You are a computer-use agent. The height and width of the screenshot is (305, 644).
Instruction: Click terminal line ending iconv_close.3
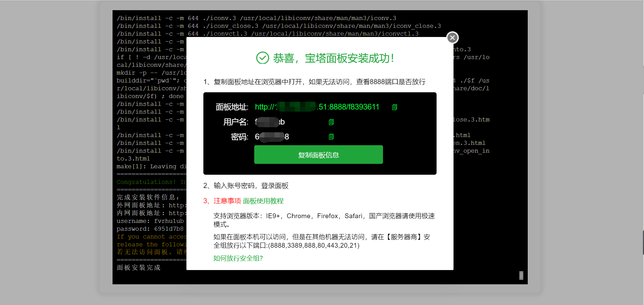pos(279,26)
